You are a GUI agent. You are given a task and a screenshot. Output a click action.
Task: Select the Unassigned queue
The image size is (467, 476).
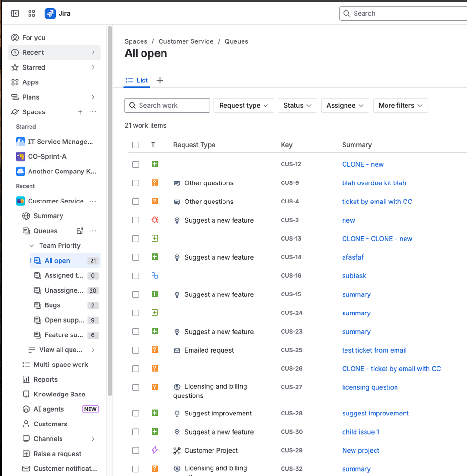pos(65,290)
